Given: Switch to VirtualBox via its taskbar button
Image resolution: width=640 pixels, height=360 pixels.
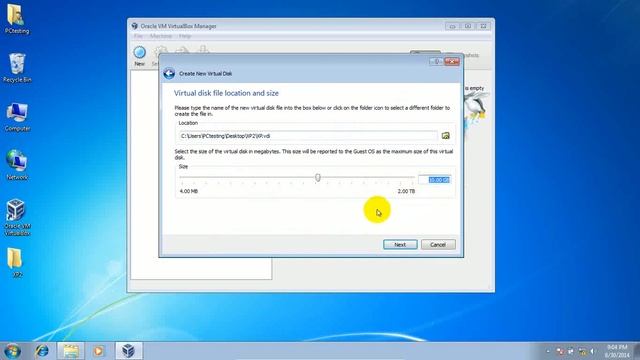Looking at the screenshot, I should pyautogui.click(x=129, y=351).
